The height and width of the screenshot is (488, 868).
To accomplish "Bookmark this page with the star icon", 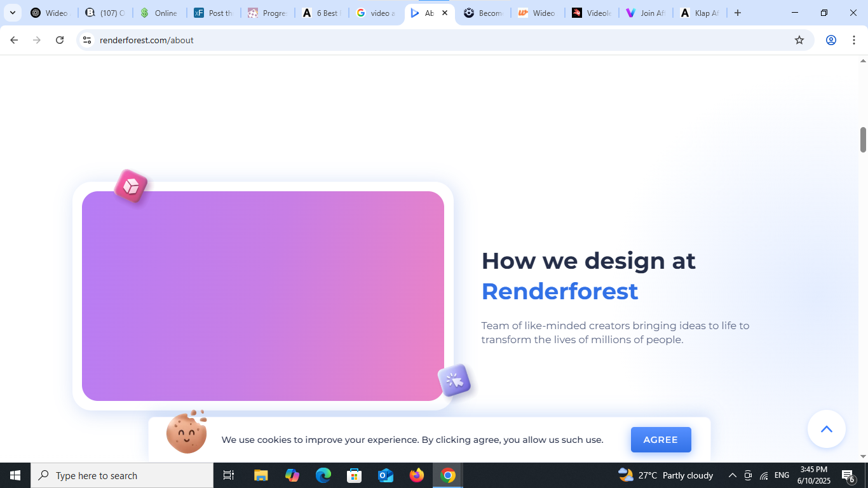I will click(799, 40).
